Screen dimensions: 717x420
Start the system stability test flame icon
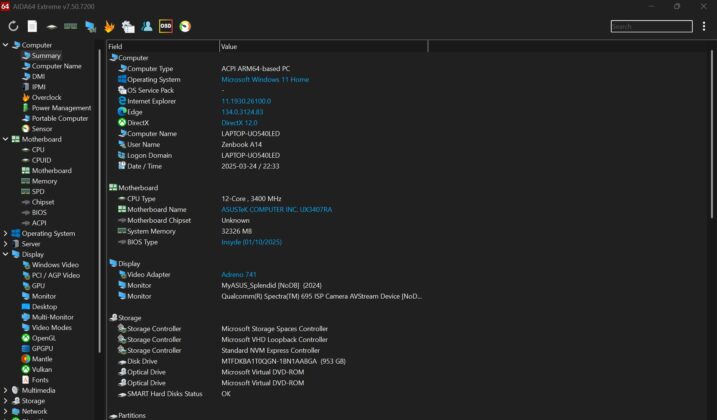[x=109, y=27]
